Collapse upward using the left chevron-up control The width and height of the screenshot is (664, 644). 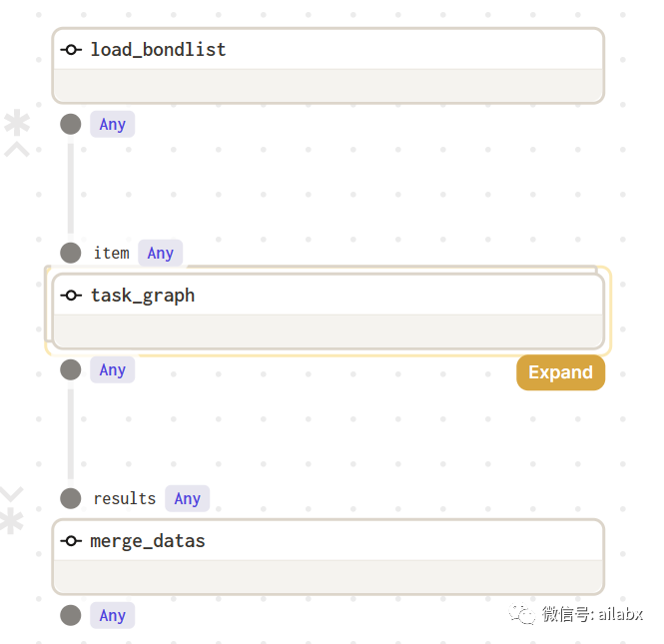point(17,150)
